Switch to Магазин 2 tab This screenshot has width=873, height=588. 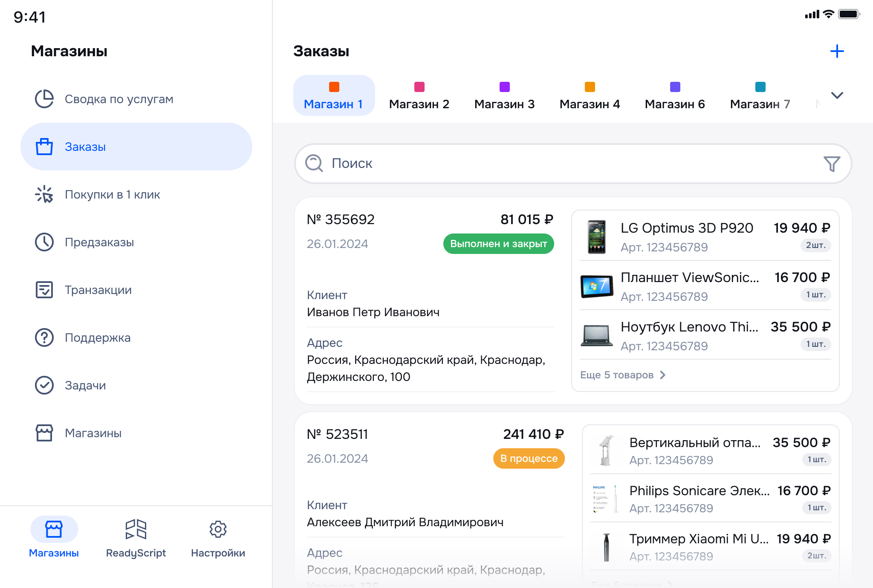click(x=419, y=95)
